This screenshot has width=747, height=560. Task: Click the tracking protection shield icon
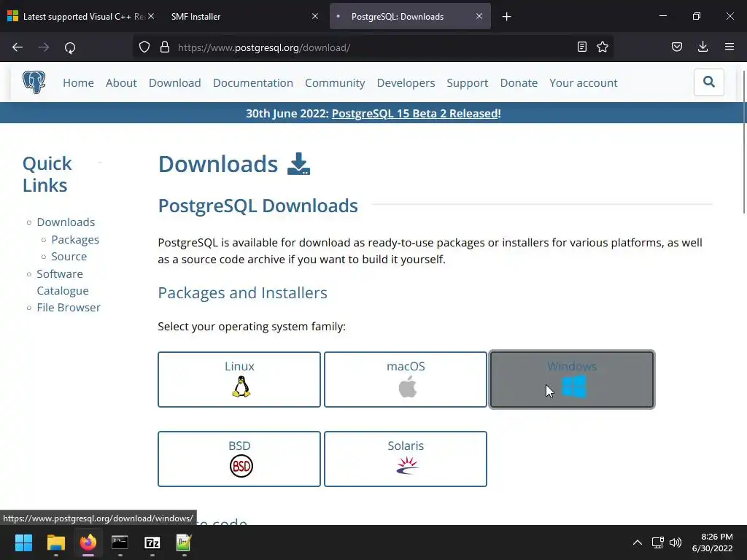pos(144,47)
